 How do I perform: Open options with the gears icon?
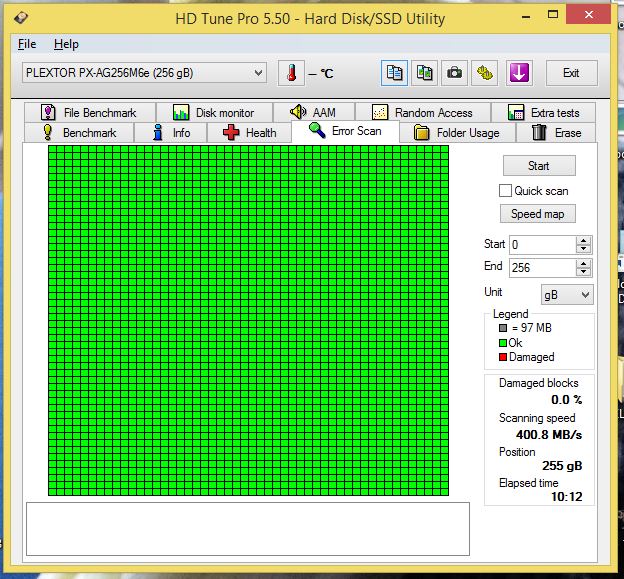click(484, 73)
